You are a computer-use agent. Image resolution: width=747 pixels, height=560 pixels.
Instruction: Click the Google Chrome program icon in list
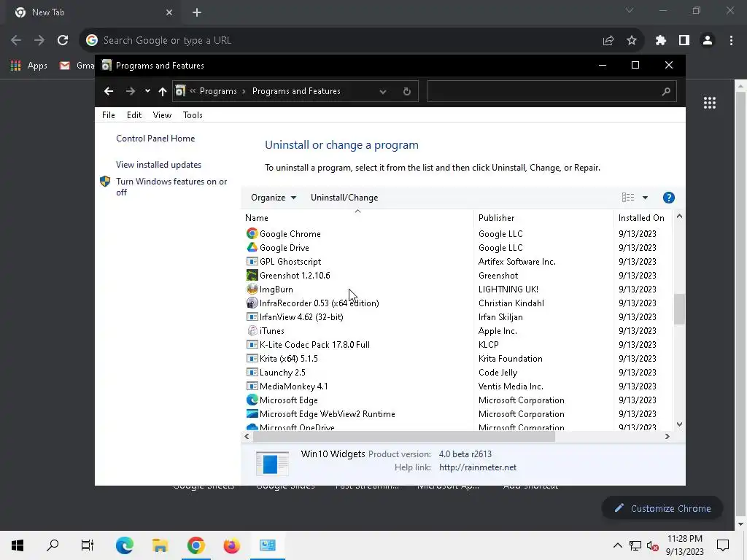252,233
